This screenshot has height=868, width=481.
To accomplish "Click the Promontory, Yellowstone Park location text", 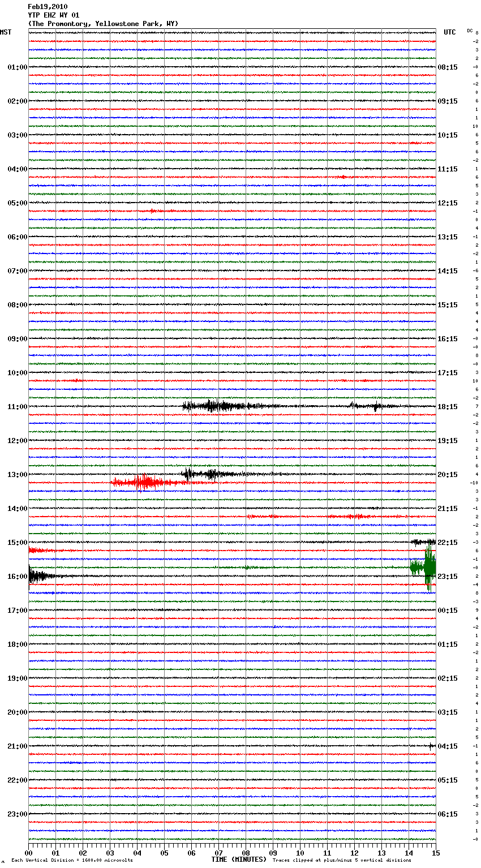I will 103,24.
